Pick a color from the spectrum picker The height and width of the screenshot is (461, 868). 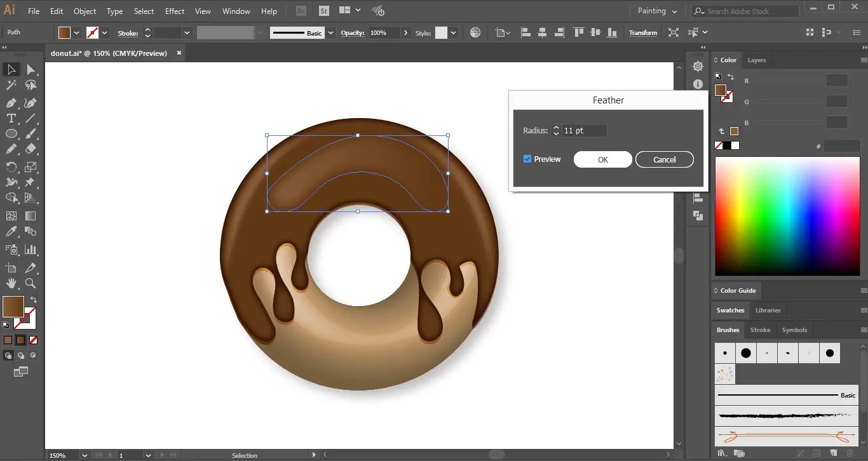(x=787, y=216)
